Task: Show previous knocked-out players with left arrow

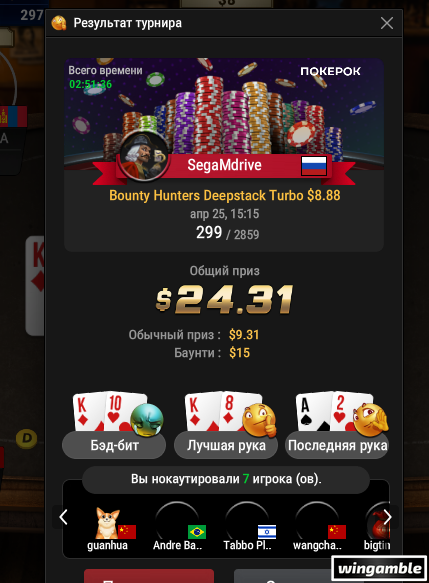Action: (64, 517)
